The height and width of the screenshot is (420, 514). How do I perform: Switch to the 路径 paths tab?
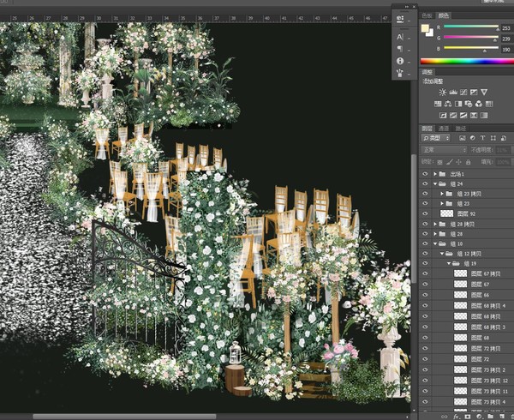(461, 129)
